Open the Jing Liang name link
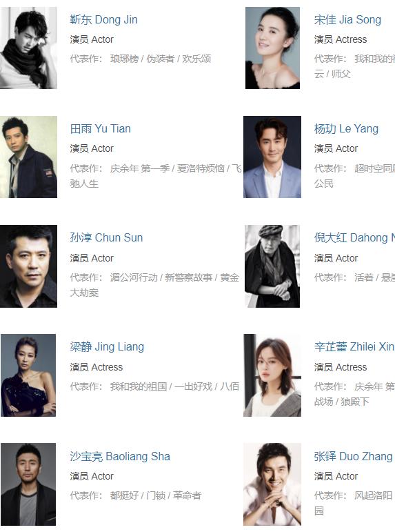Image resolution: width=395 pixels, height=532 pixels. pyautogui.click(x=107, y=346)
